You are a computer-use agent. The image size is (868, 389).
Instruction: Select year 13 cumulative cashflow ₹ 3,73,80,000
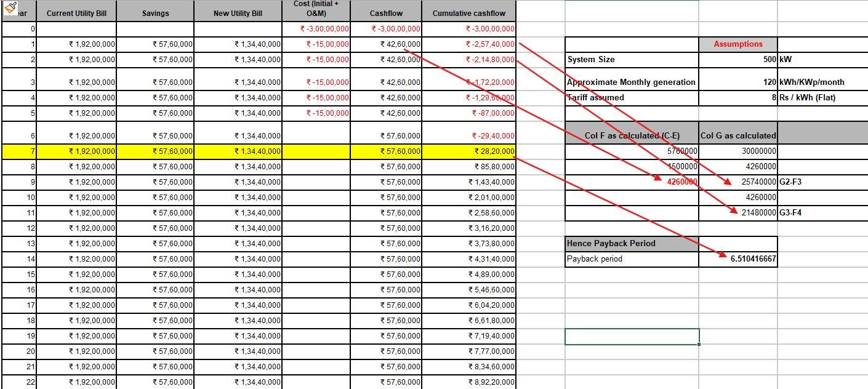pyautogui.click(x=468, y=244)
